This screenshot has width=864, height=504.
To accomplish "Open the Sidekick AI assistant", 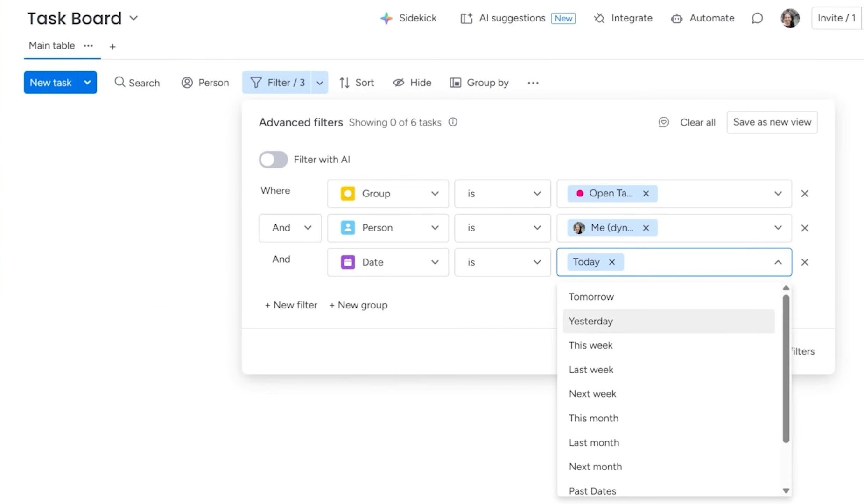I will [x=408, y=18].
